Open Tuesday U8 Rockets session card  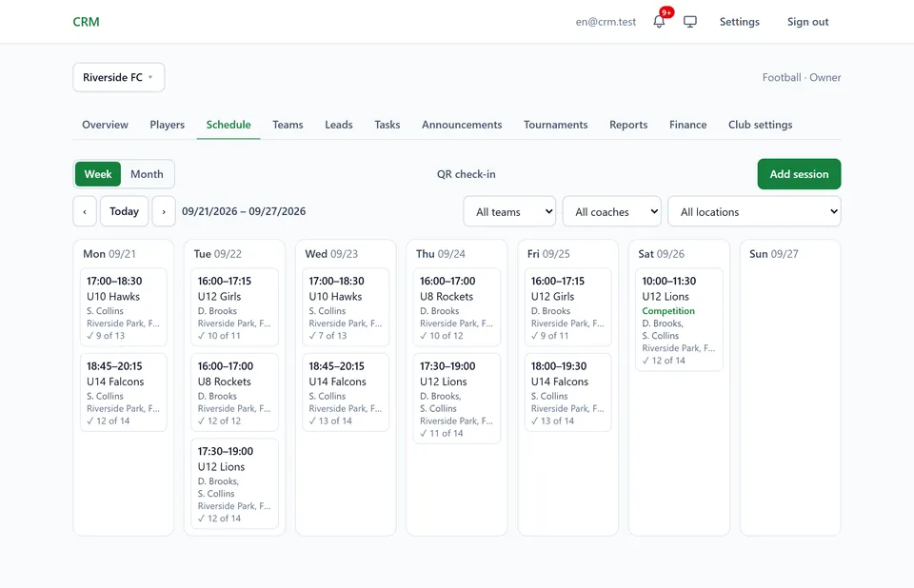point(234,392)
